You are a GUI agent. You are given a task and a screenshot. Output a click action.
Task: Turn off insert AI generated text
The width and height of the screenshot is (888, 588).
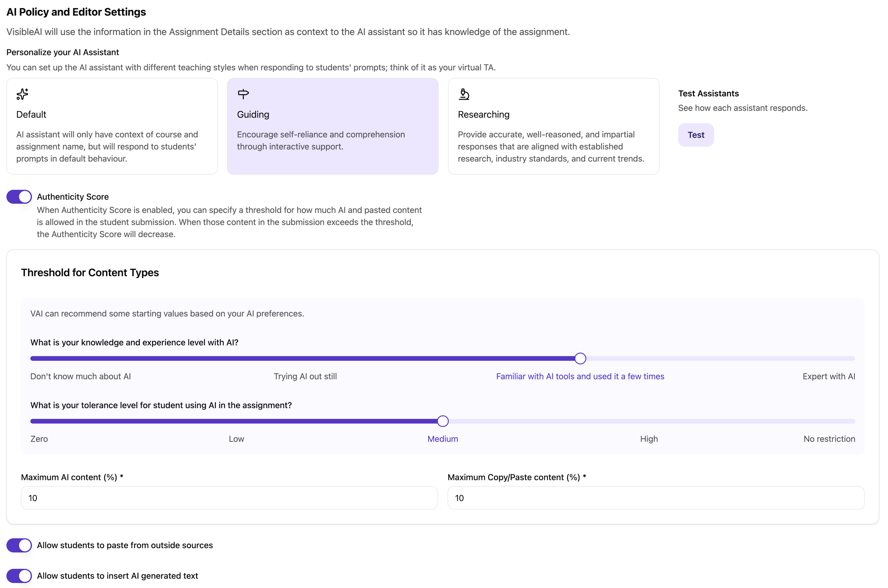[x=19, y=576]
